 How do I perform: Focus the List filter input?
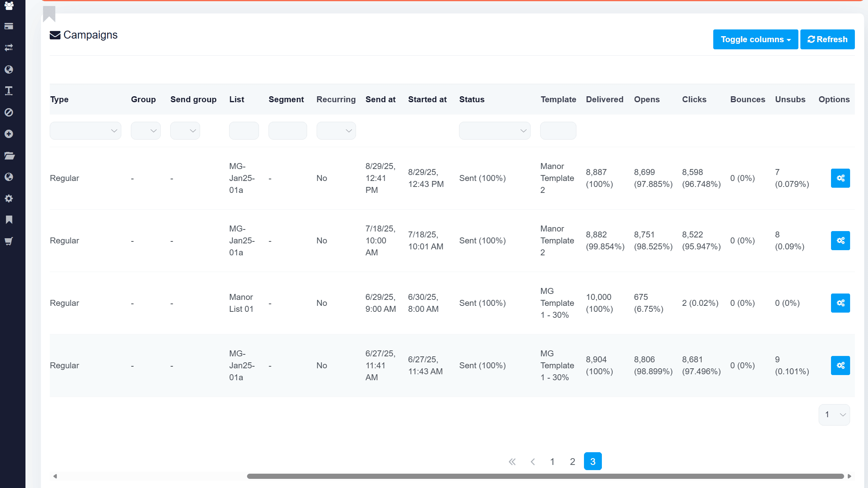pyautogui.click(x=244, y=131)
